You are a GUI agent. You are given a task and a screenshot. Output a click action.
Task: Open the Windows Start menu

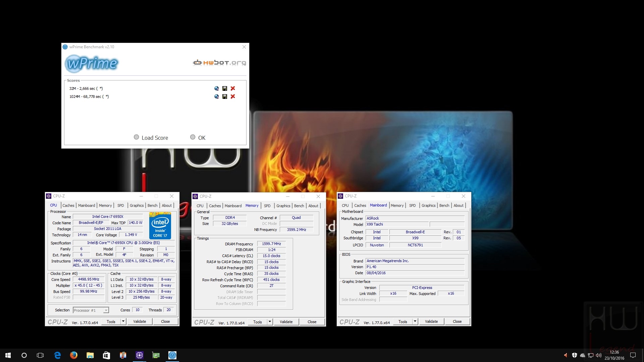[8, 355]
